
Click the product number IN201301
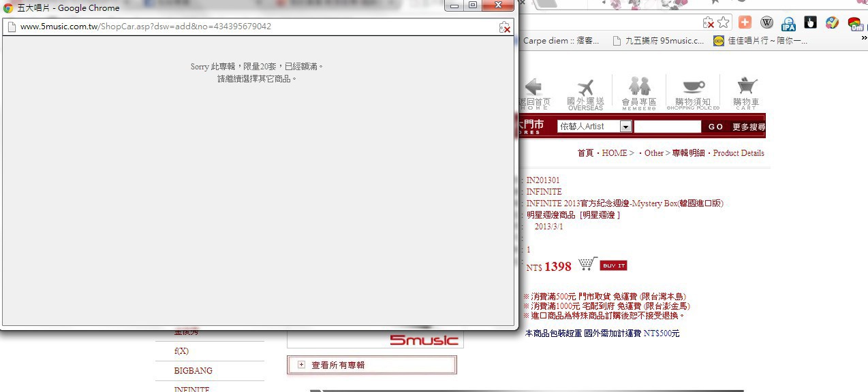tap(543, 180)
